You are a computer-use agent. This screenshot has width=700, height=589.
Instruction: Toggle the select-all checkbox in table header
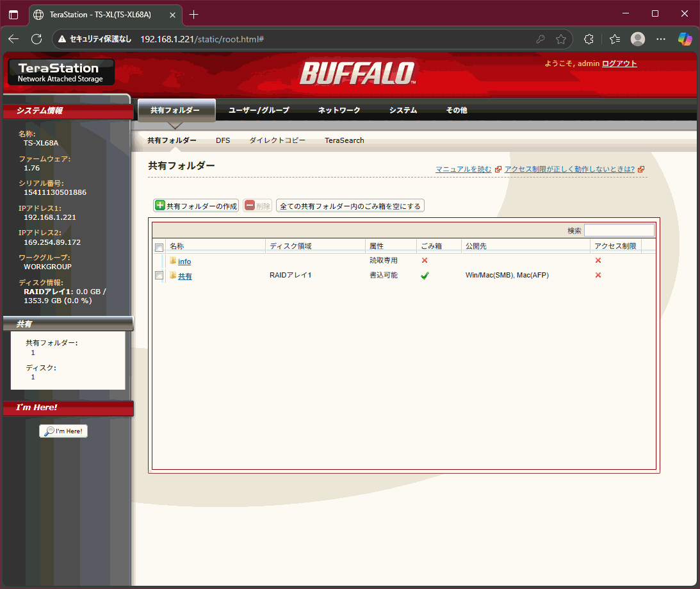159,247
